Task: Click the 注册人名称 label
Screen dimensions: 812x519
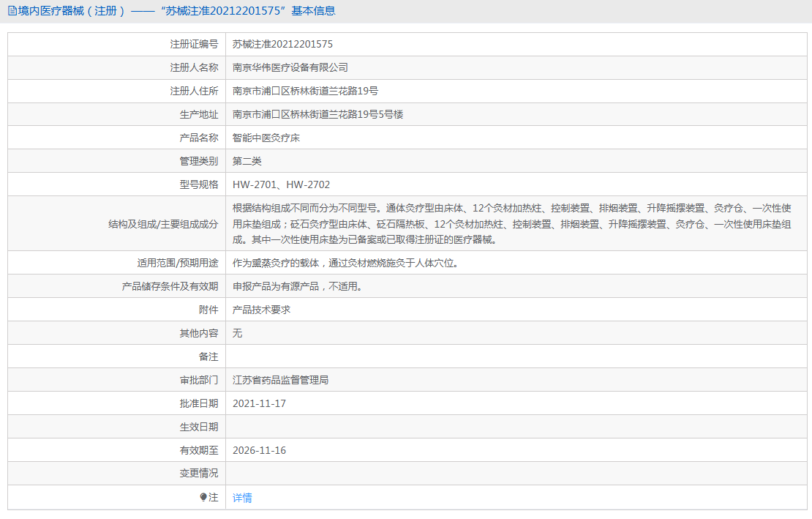Action: (194, 68)
